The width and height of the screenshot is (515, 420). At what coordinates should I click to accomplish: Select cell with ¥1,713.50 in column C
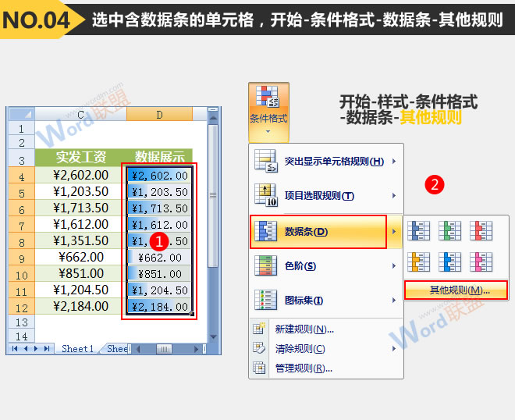(80, 208)
